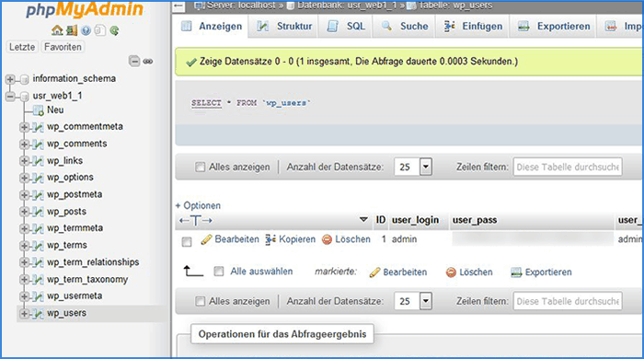Click the log out door icon

72,30
